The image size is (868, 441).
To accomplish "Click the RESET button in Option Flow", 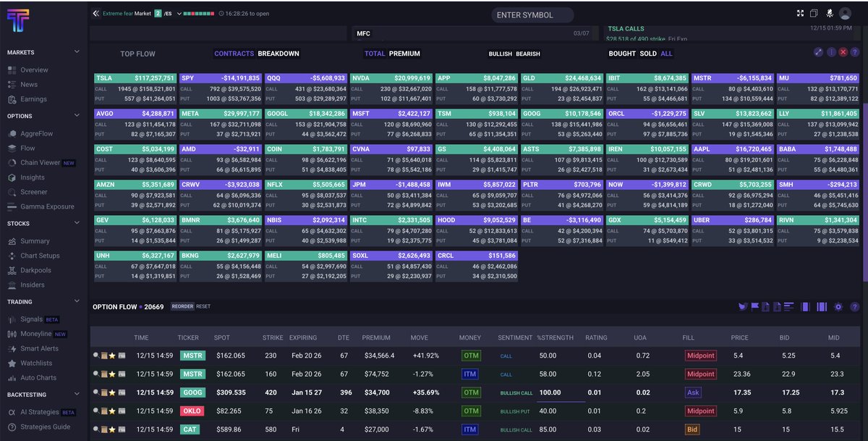I will [203, 306].
